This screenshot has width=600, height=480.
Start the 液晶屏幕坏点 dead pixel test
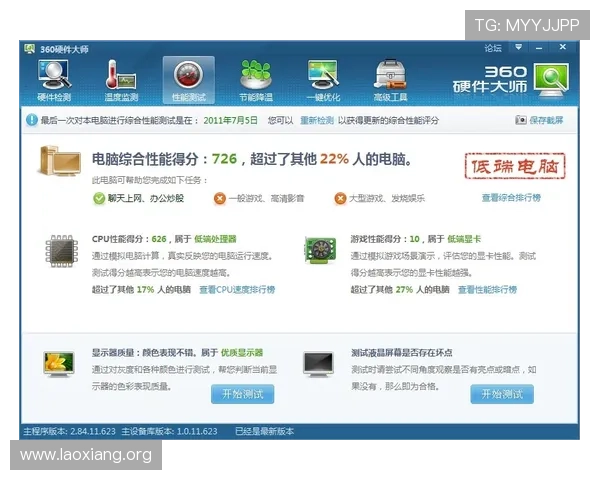(502, 394)
